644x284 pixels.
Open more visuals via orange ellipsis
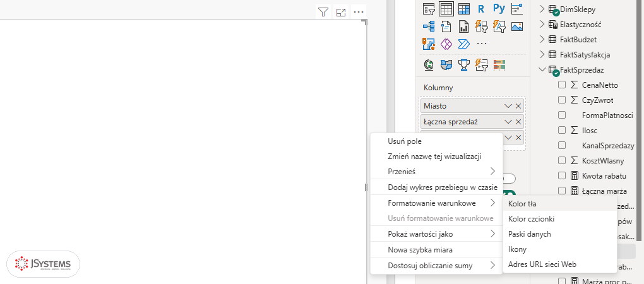pyautogui.click(x=481, y=44)
